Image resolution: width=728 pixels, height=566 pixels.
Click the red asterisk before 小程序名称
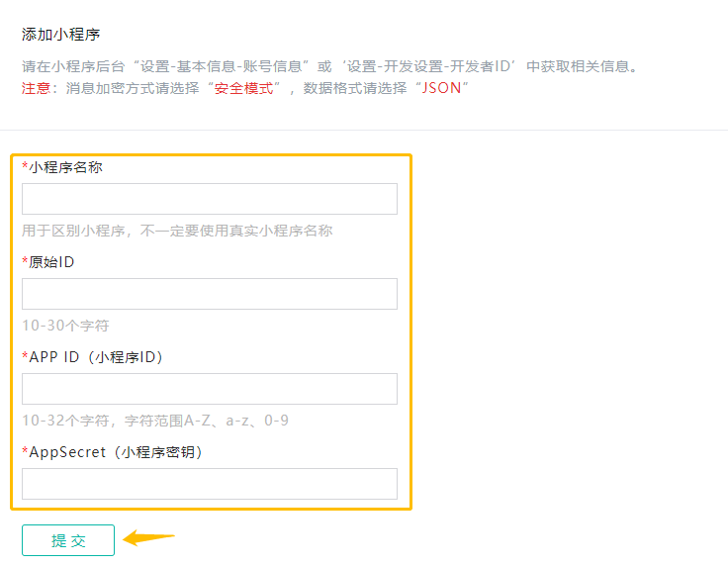[x=25, y=167]
